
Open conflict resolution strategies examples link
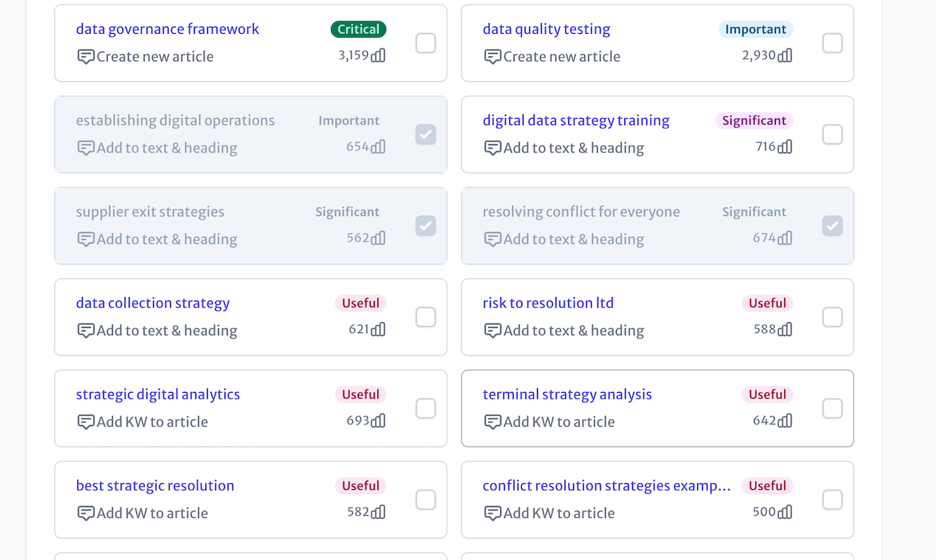pyautogui.click(x=606, y=486)
